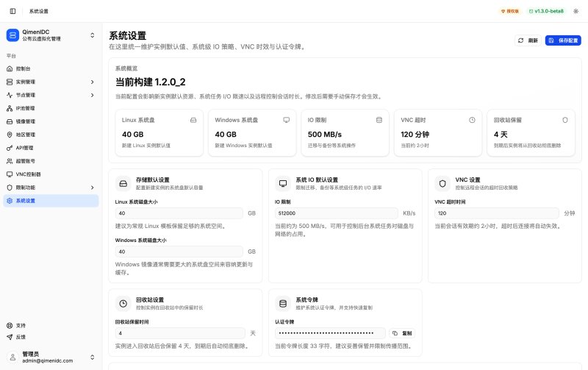Open 镜像管理 page

pyautogui.click(x=51, y=121)
